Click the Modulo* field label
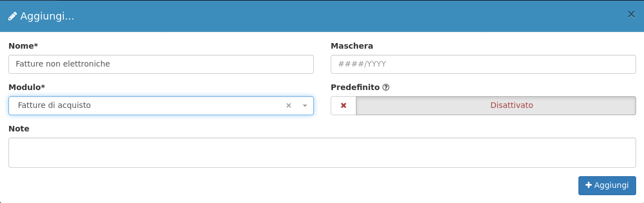The image size is (644, 203). [27, 87]
